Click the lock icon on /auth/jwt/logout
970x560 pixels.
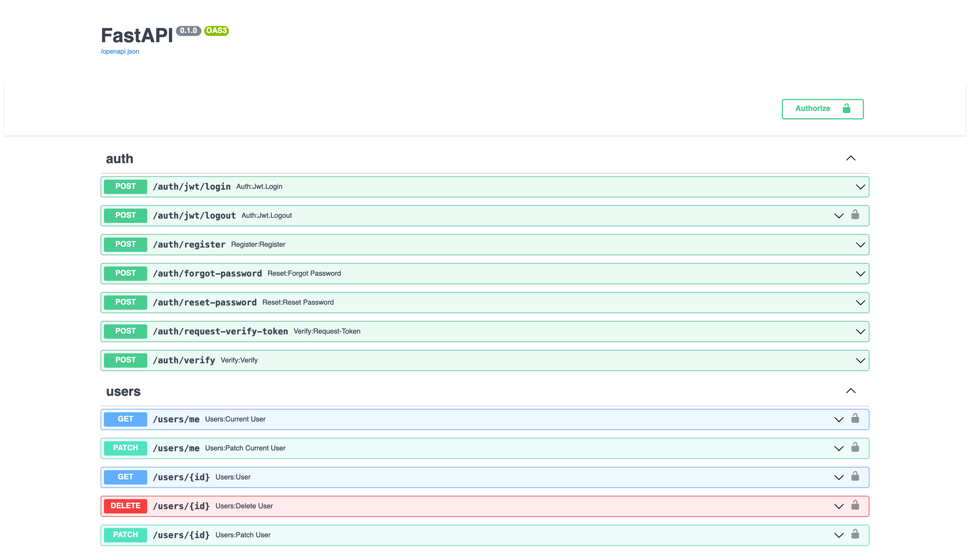tap(855, 215)
